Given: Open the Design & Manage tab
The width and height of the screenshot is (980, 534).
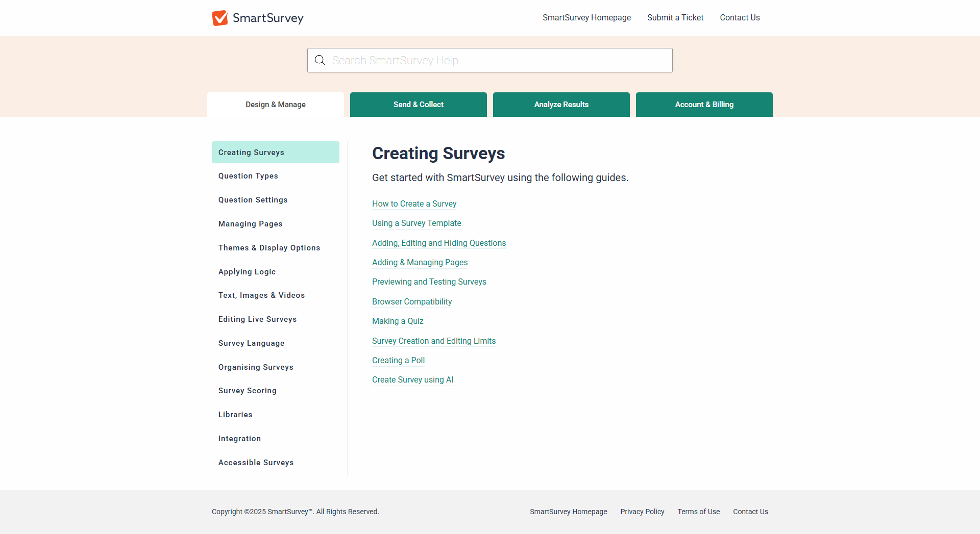Looking at the screenshot, I should [x=276, y=105].
